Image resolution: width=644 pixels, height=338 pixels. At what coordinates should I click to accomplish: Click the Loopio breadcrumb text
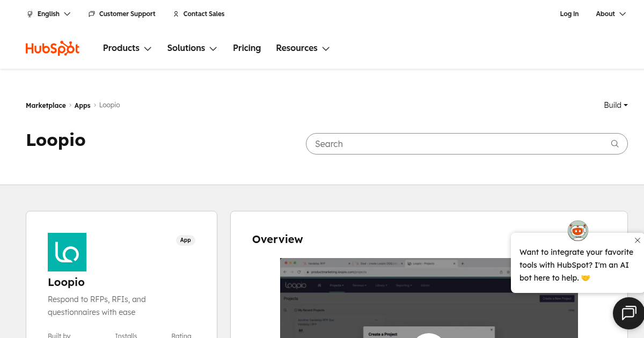(x=109, y=105)
